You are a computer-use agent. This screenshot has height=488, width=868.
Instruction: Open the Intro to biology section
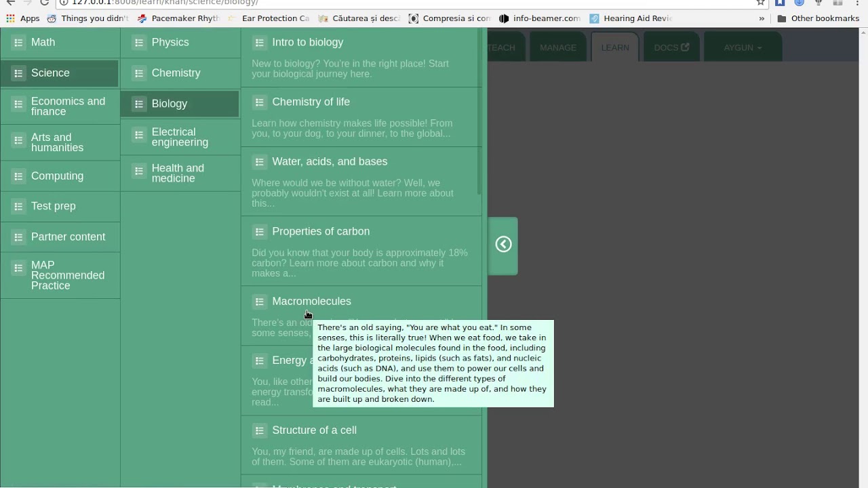click(x=361, y=58)
